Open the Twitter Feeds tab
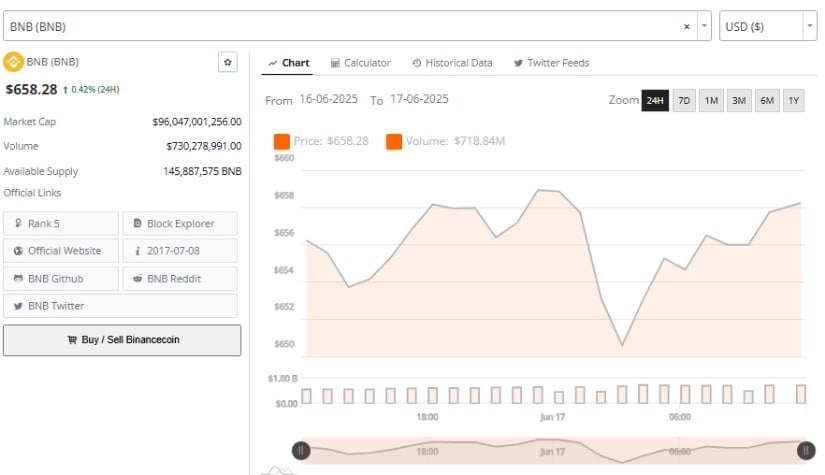This screenshot has height=475, width=825. tap(551, 63)
